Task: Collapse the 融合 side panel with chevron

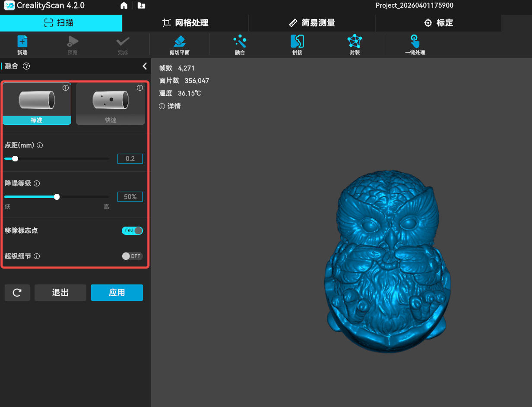Action: point(145,66)
